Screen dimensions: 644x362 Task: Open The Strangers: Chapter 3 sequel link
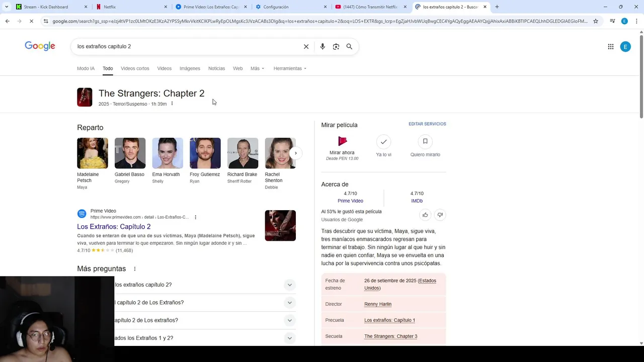tap(390, 336)
